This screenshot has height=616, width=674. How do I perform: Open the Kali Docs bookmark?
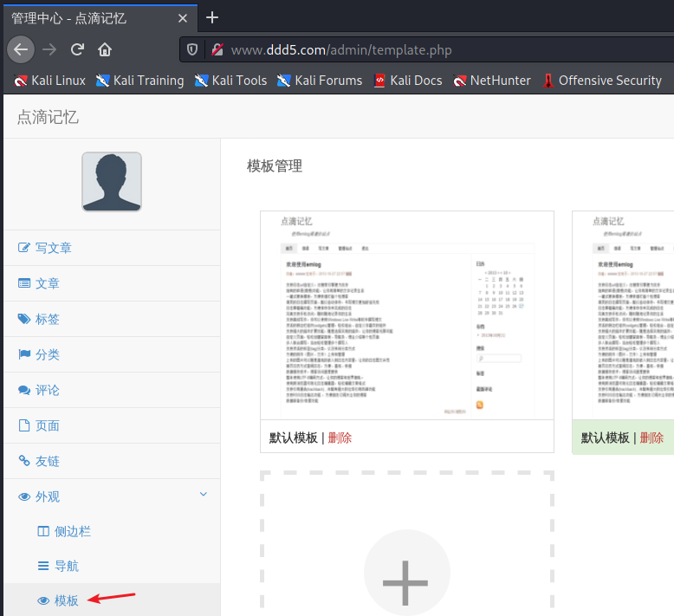408,81
